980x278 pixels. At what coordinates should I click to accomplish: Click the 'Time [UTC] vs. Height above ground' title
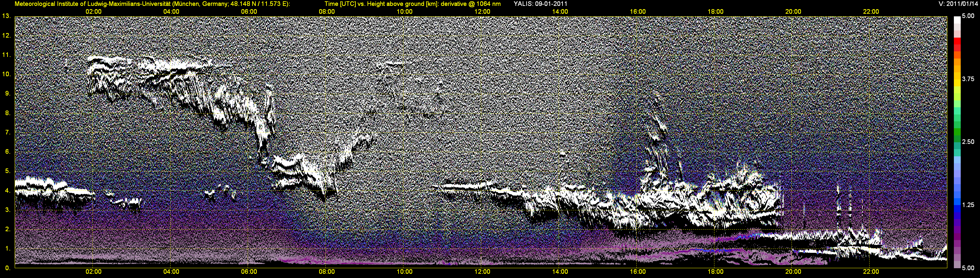coord(412,4)
